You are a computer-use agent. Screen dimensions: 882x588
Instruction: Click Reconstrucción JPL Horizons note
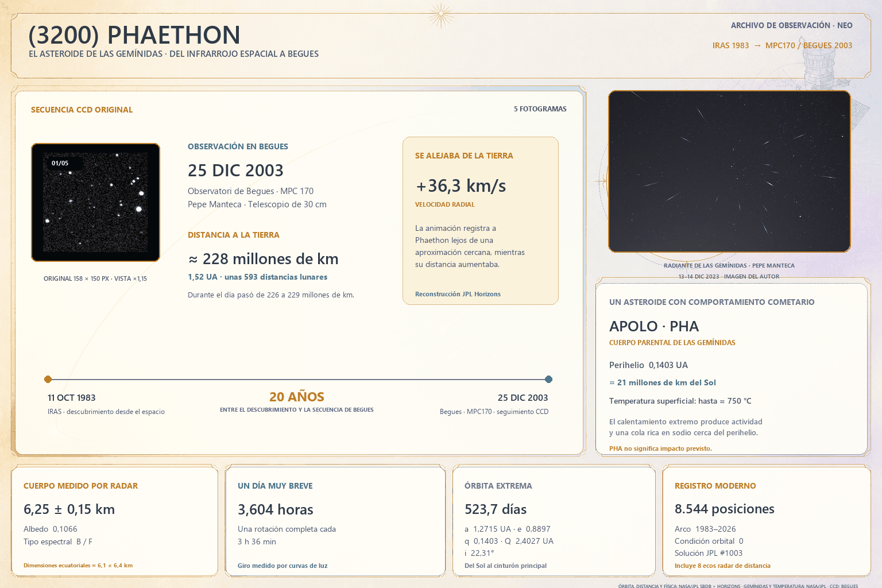pyautogui.click(x=458, y=294)
